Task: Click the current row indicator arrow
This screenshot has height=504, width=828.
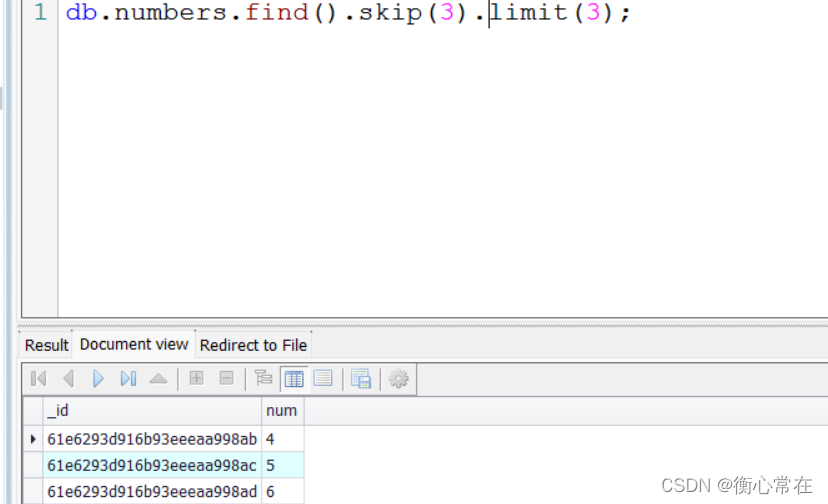Action: (33, 439)
